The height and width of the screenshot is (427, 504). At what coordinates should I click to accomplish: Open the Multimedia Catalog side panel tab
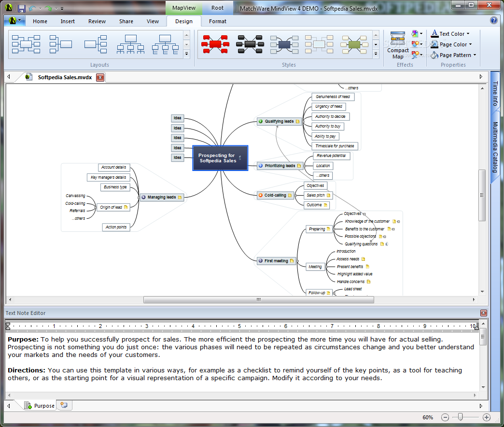pos(495,147)
